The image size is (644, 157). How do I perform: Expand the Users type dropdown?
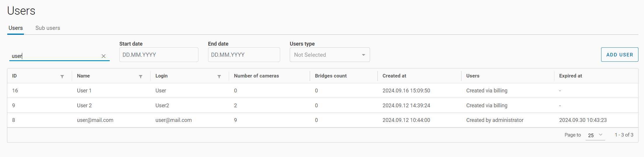(x=329, y=55)
